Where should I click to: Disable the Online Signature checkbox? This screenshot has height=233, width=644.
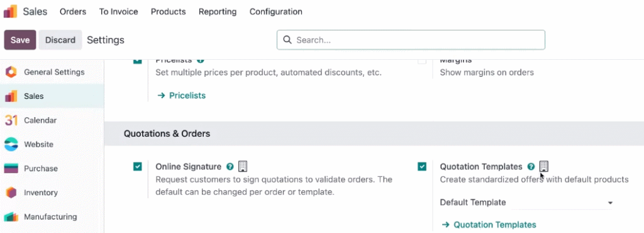138,166
